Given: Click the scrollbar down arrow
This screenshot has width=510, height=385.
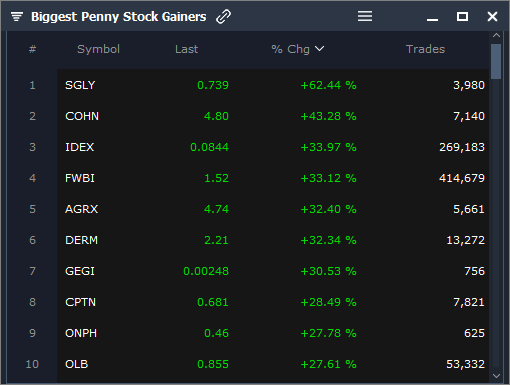Looking at the screenshot, I should [496, 376].
